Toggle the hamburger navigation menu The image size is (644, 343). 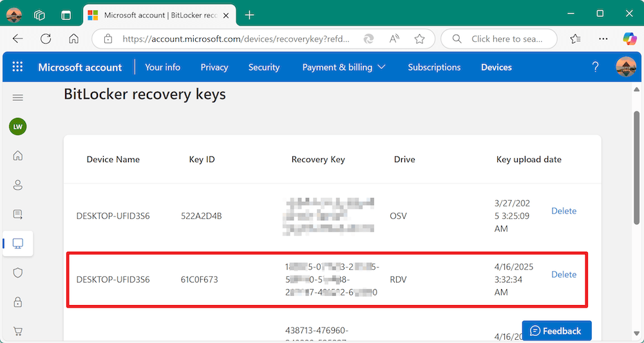click(18, 98)
